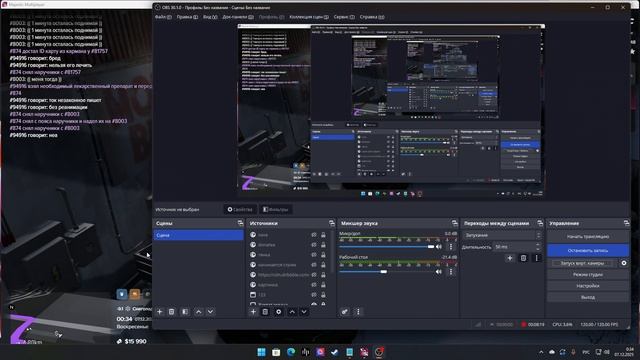Undock the Управление panel via float icon
Image resolution: width=640 pixels, height=360 pixels.
pyautogui.click(x=626, y=223)
